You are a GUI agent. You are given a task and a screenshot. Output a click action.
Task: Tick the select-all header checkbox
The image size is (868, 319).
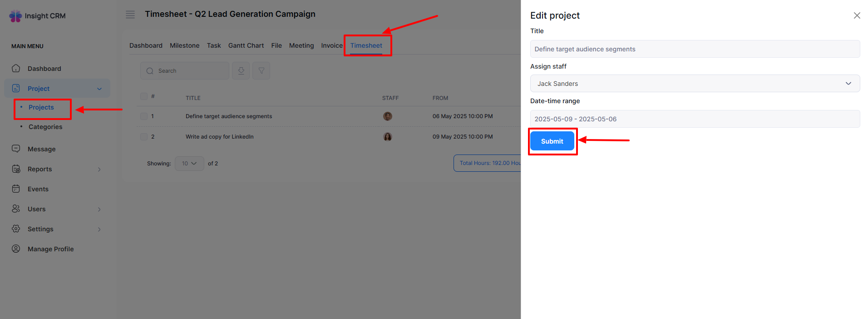click(x=144, y=96)
